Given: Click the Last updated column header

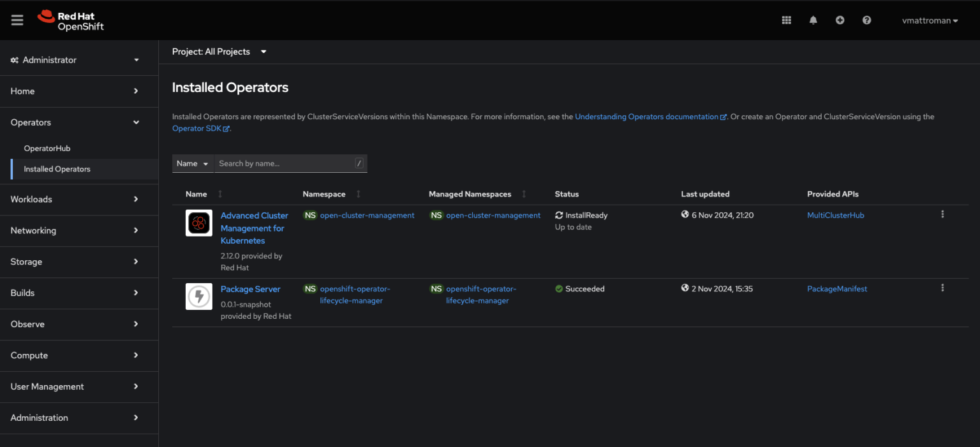Looking at the screenshot, I should (705, 194).
